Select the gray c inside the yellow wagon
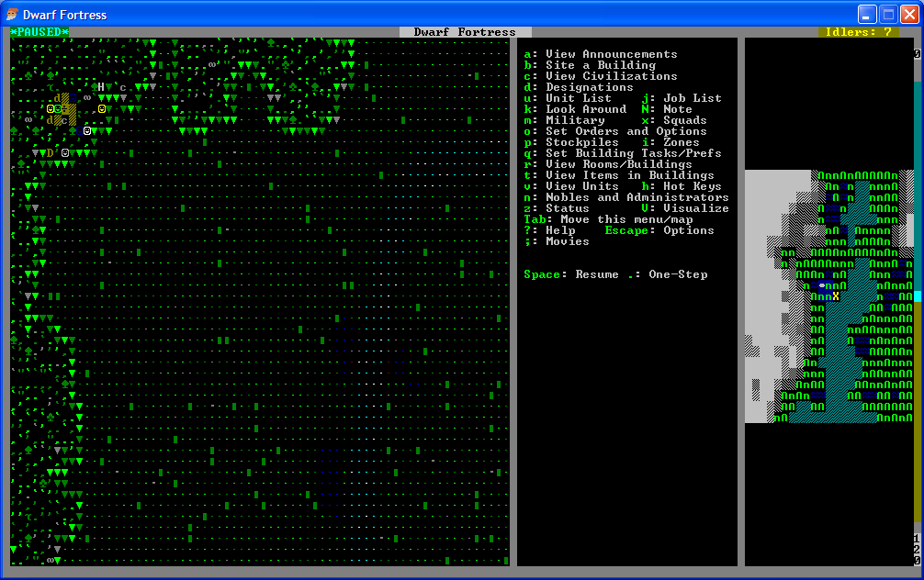 [x=65, y=121]
